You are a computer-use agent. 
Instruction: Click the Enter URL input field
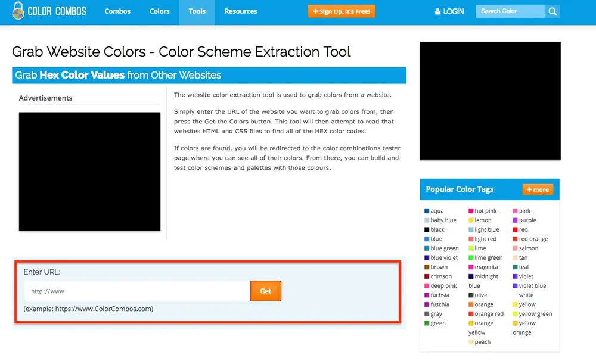[x=137, y=291]
